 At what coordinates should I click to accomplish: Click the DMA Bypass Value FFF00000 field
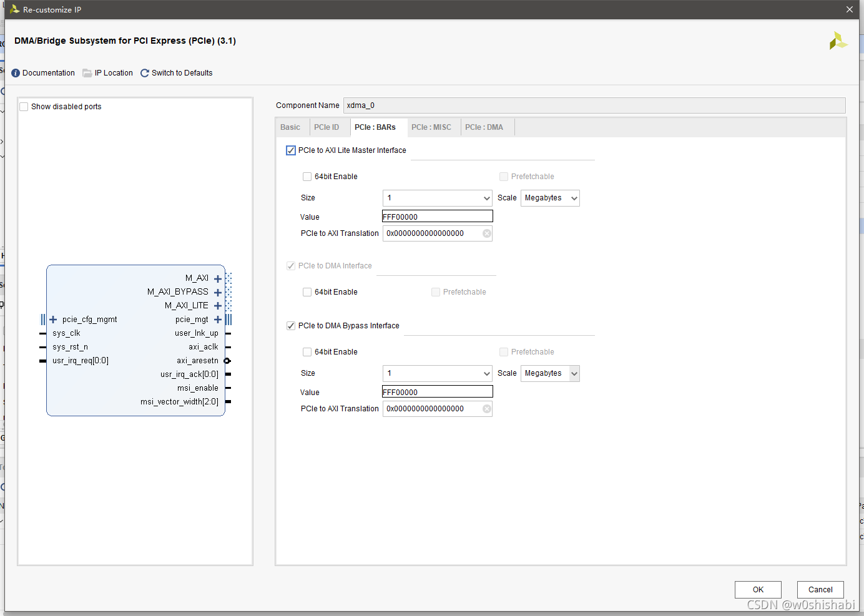pyautogui.click(x=438, y=392)
